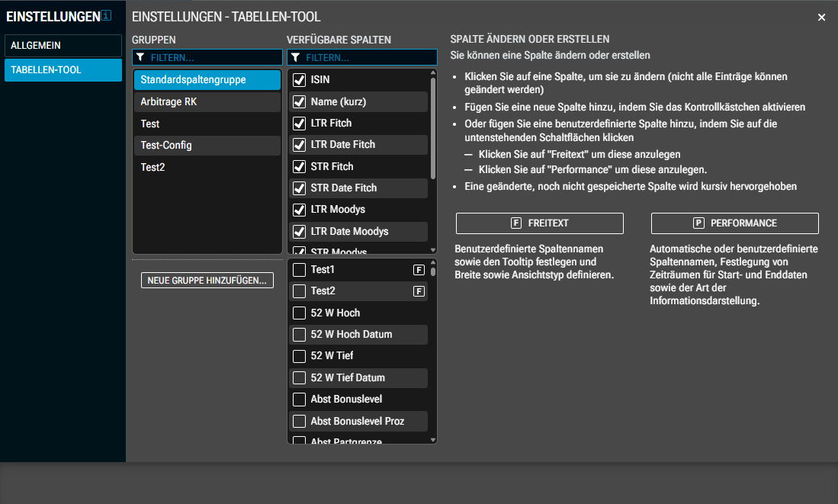Enable the 52 W Tief Datum checkbox
The image size is (838, 504).
299,378
